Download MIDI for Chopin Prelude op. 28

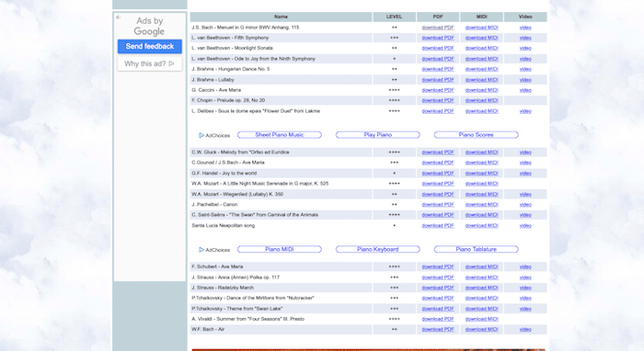pyautogui.click(x=481, y=100)
